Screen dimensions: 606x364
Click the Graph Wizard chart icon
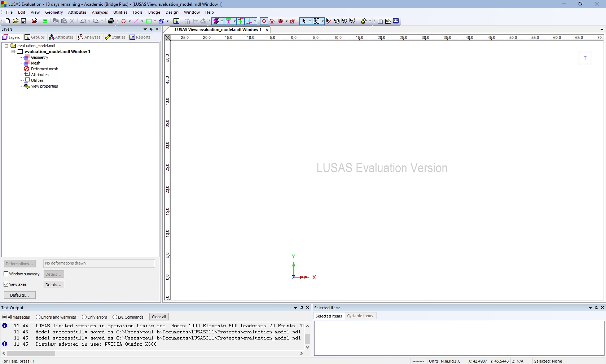click(x=388, y=21)
